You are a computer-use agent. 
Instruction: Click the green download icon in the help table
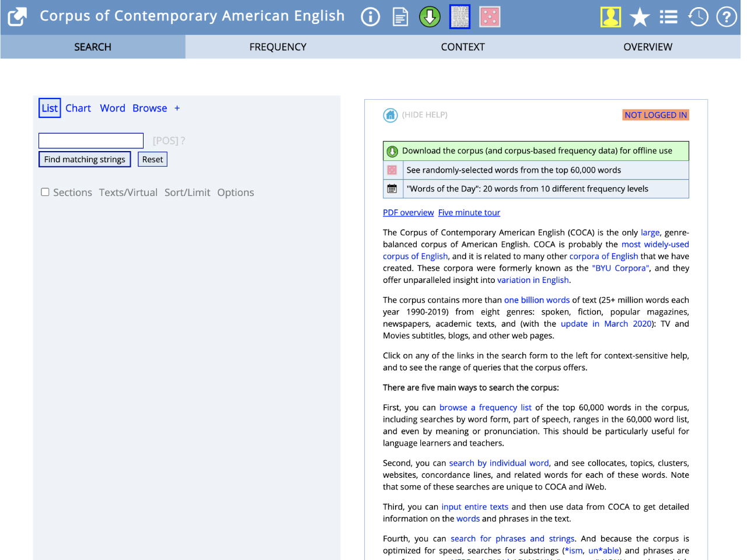pos(393,152)
